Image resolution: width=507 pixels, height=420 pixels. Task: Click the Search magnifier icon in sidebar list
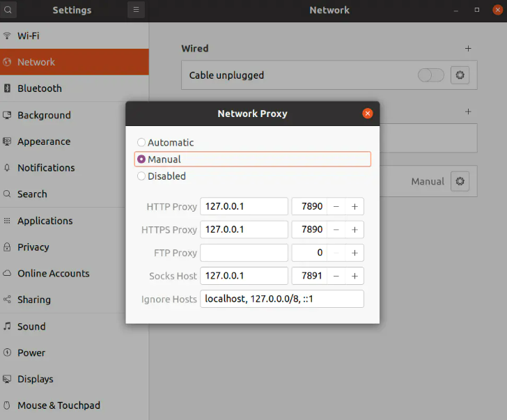coord(7,194)
